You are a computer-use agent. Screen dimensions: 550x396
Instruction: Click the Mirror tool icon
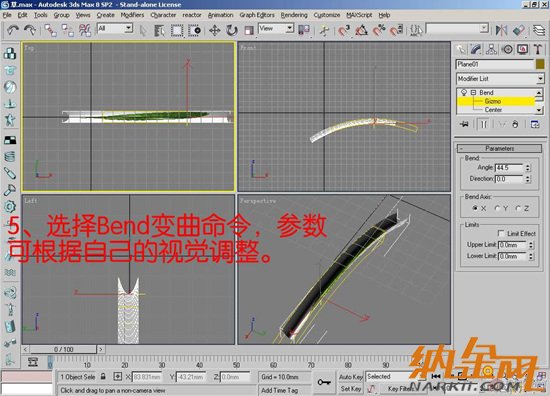pyautogui.click(x=501, y=31)
